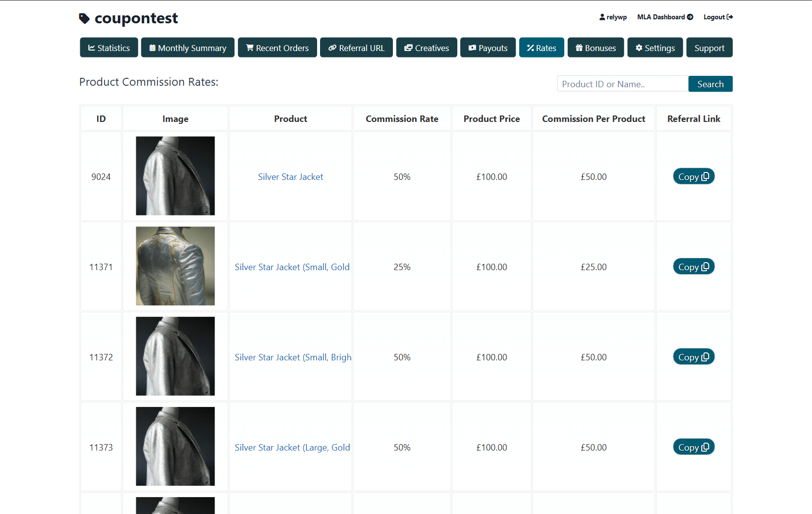
Task: Open the Referral URL tab
Action: 357,48
